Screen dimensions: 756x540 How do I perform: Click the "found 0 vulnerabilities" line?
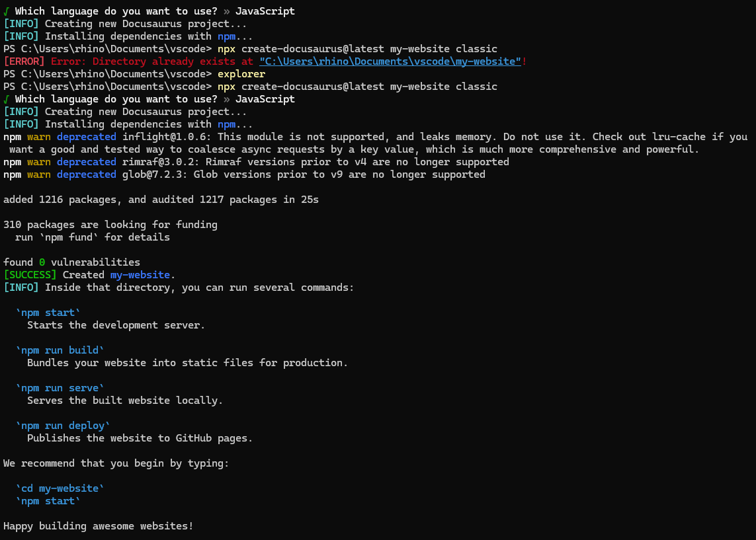click(71, 262)
